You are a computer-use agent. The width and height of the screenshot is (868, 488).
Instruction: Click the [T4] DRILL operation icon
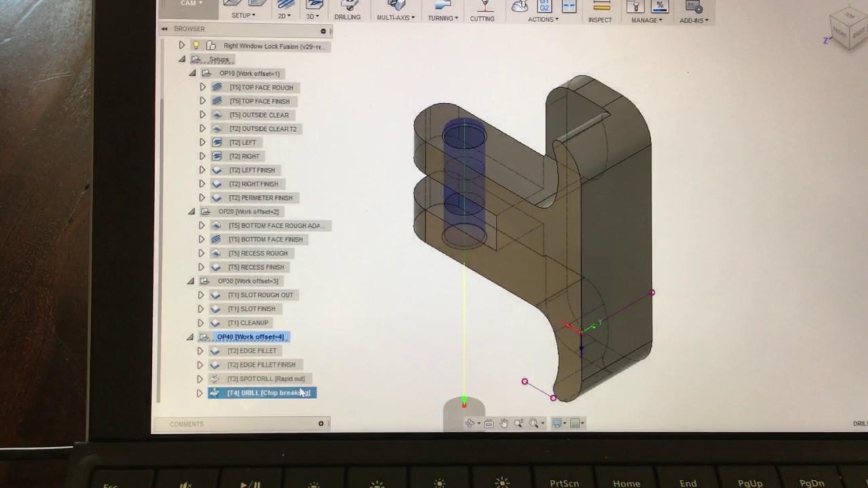[215, 393]
